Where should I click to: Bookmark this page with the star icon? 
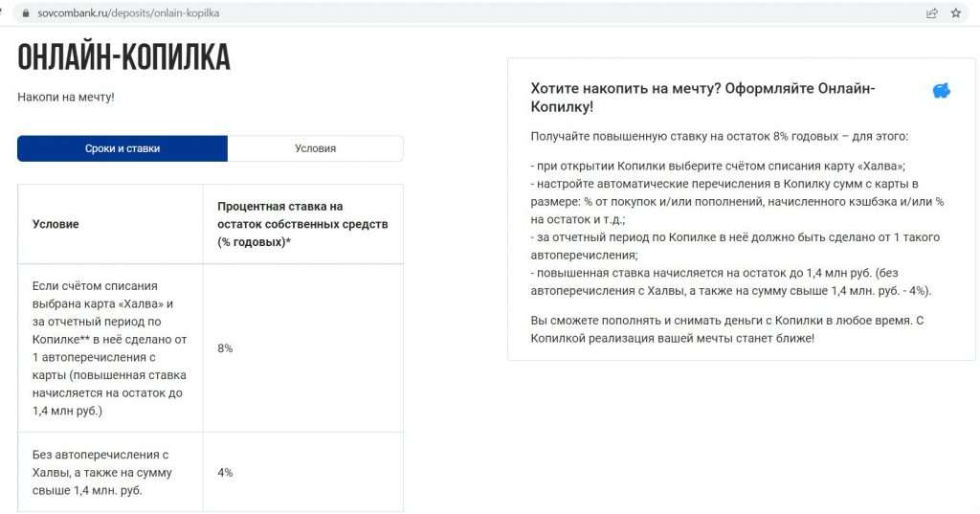(x=956, y=14)
